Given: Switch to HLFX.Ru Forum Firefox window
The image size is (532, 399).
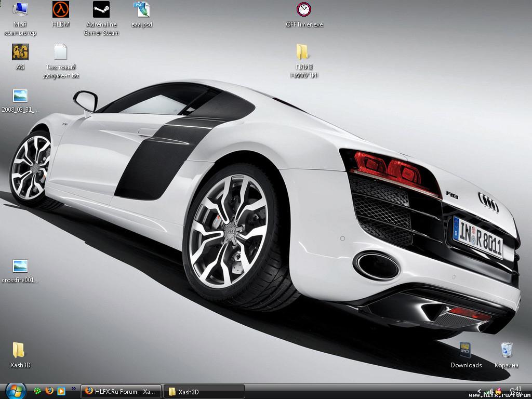Looking at the screenshot, I should (x=120, y=392).
